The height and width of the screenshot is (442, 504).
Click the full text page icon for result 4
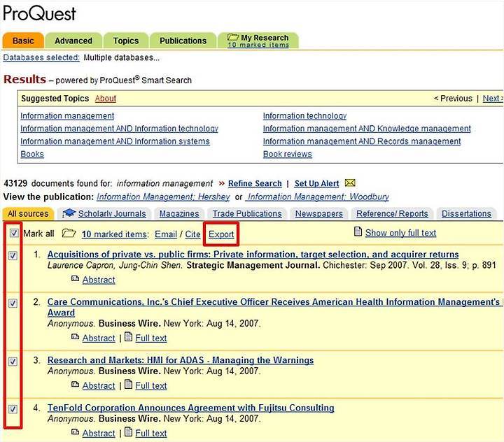tap(128, 432)
